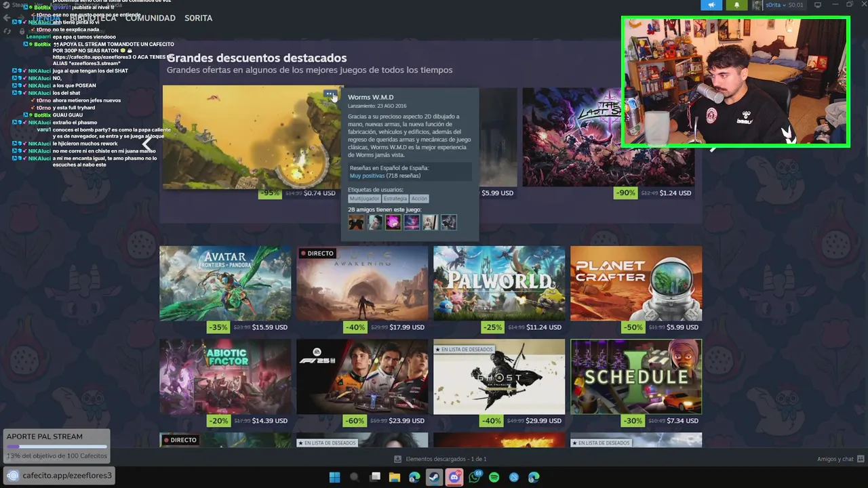This screenshot has width=868, height=488.
Task: Open Discord from the taskbar
Action: point(454,477)
